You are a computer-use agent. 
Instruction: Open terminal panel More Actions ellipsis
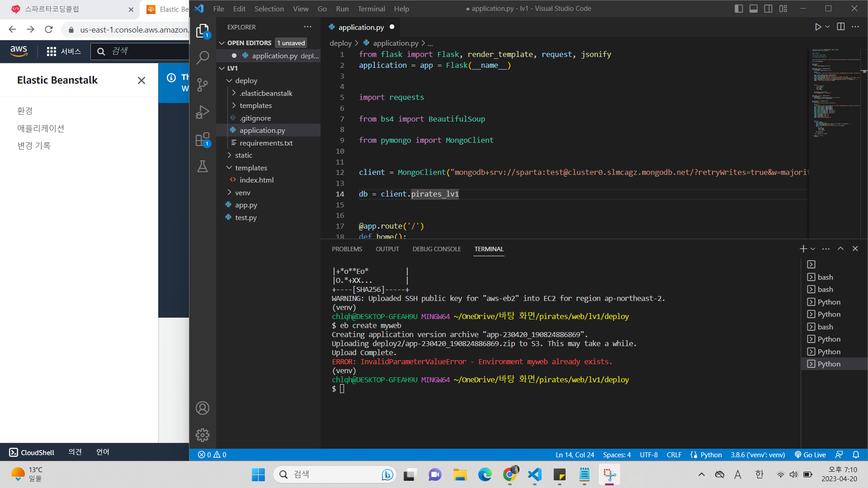826,249
